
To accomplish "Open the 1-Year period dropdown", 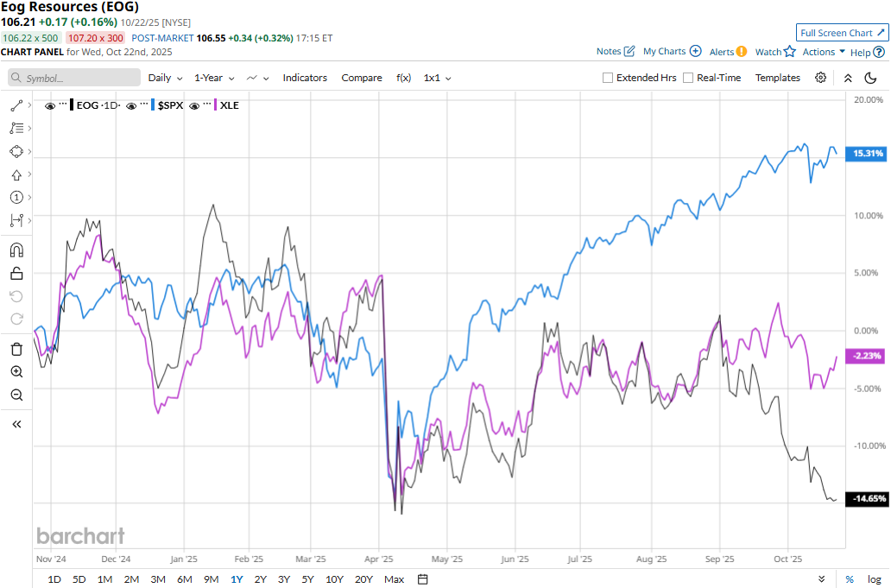I will [214, 78].
